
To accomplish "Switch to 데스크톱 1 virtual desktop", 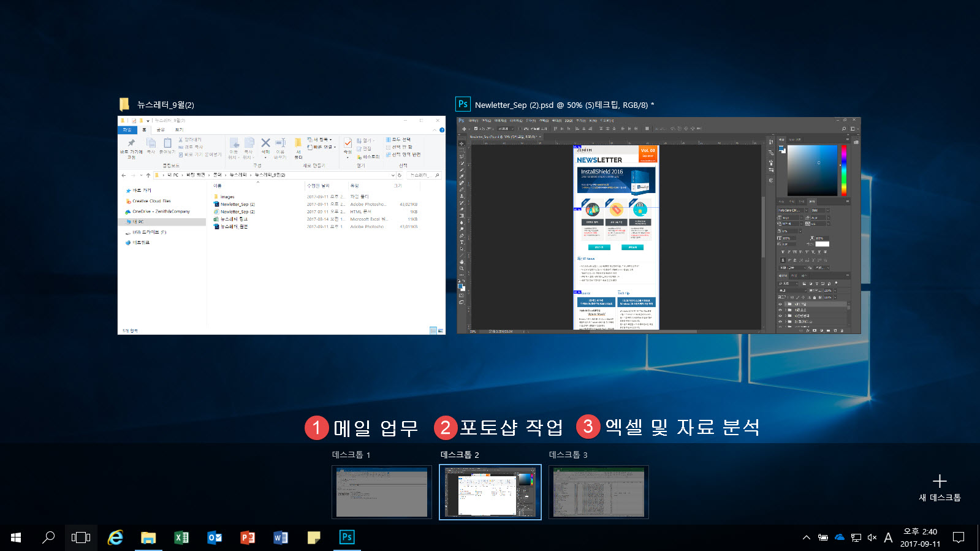I will point(382,492).
